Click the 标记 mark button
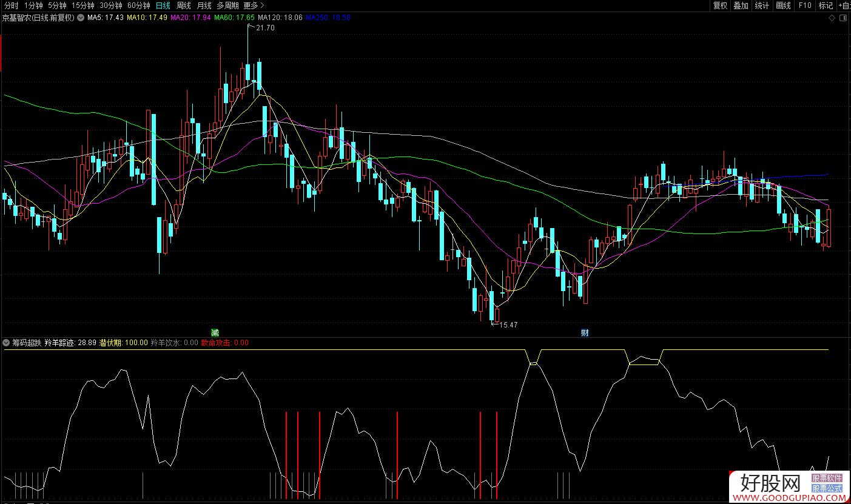 [826, 5]
